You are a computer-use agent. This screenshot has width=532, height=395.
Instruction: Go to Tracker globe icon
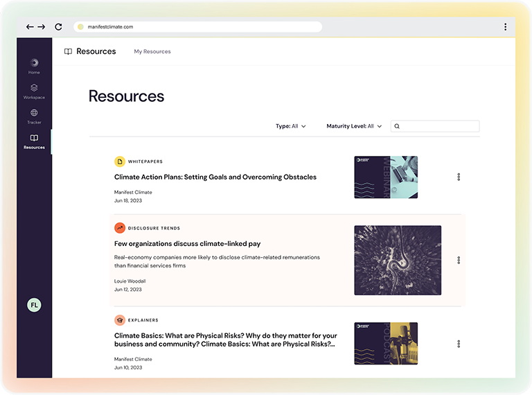pyautogui.click(x=34, y=113)
